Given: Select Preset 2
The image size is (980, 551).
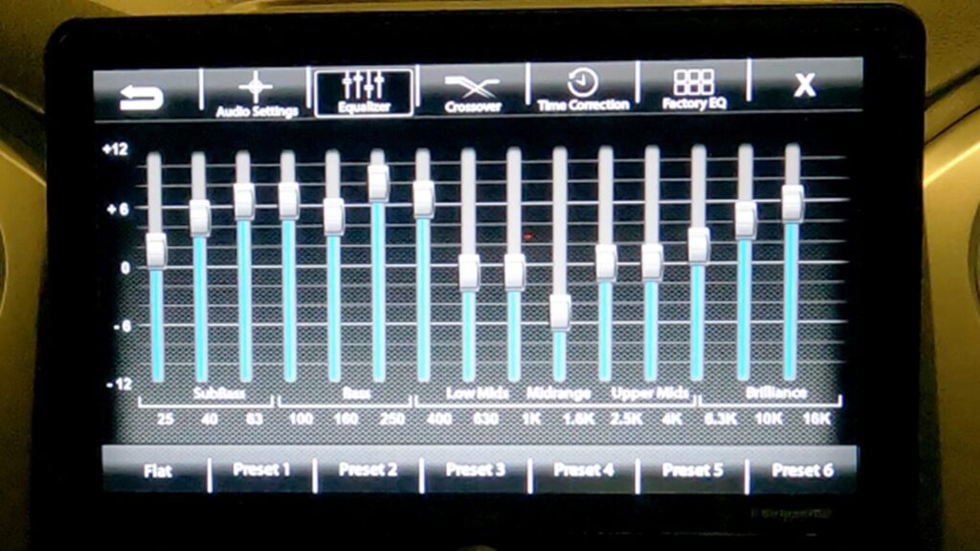Looking at the screenshot, I should [368, 470].
